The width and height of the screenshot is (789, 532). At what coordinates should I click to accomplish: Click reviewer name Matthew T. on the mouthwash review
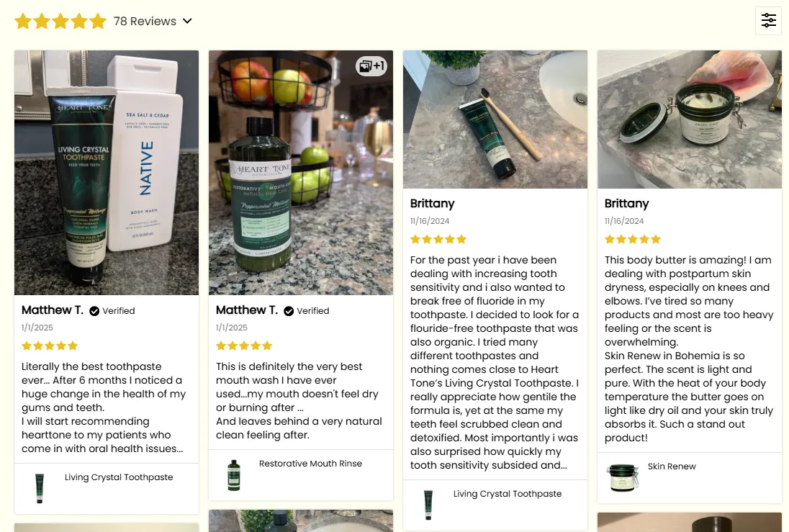(x=247, y=310)
